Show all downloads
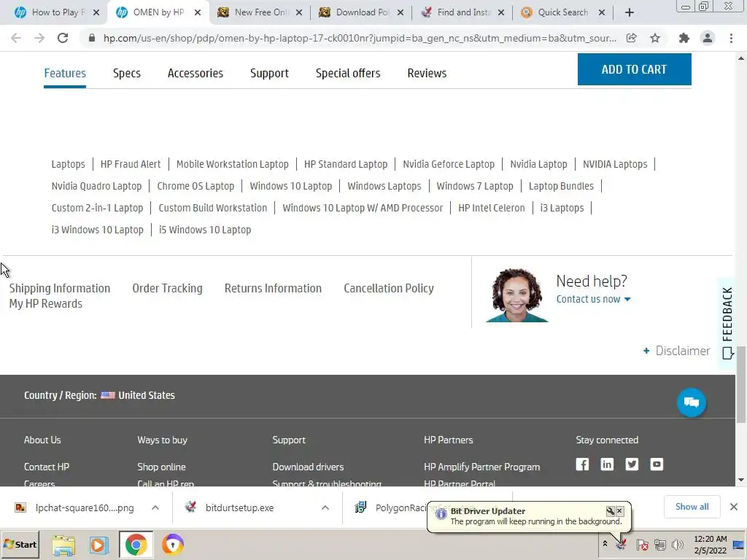 [x=692, y=507]
